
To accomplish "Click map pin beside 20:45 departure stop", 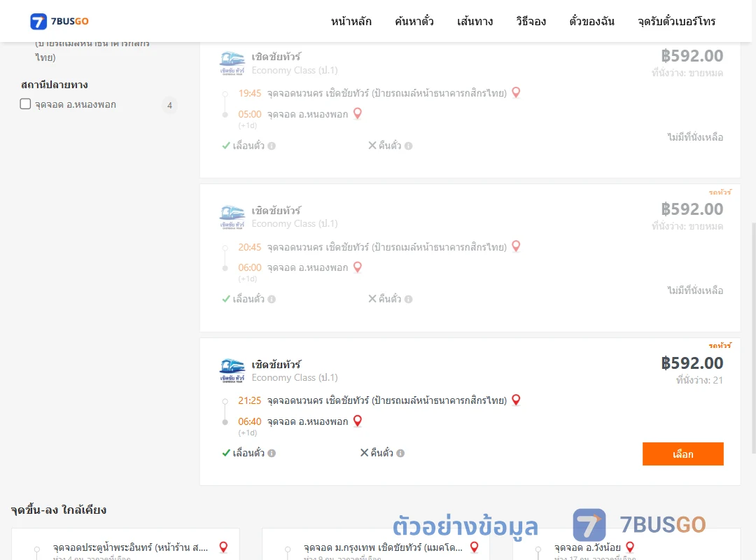I will pos(516,246).
